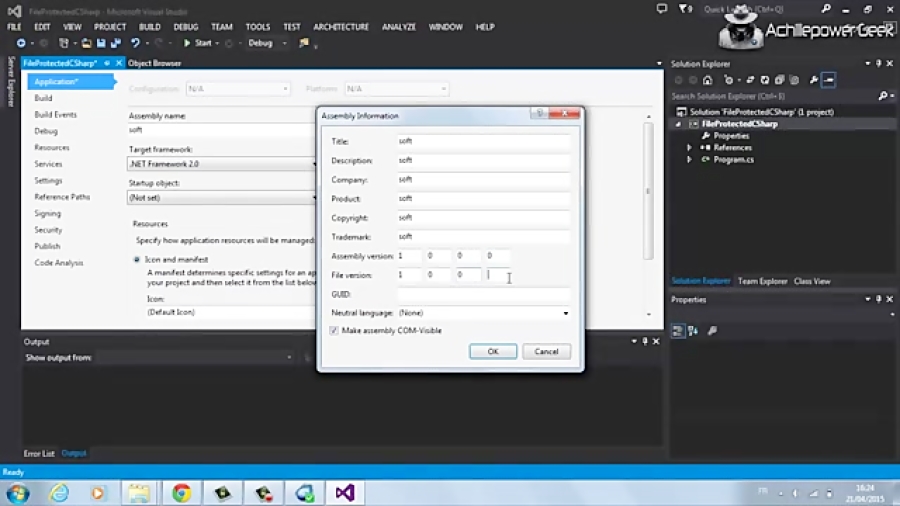The height and width of the screenshot is (506, 900).
Task: Click the Home icon in Solution Explorer
Action: point(708,80)
